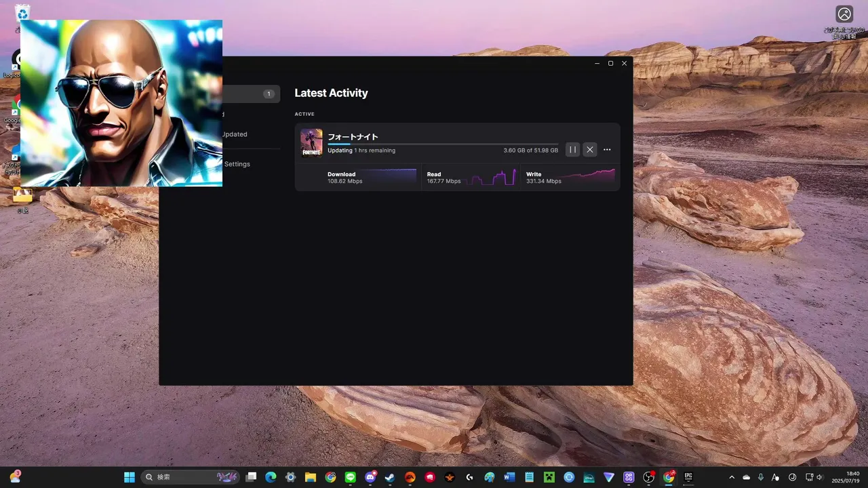
Task: Open Proton VPN from the taskbar
Action: pyautogui.click(x=608, y=477)
